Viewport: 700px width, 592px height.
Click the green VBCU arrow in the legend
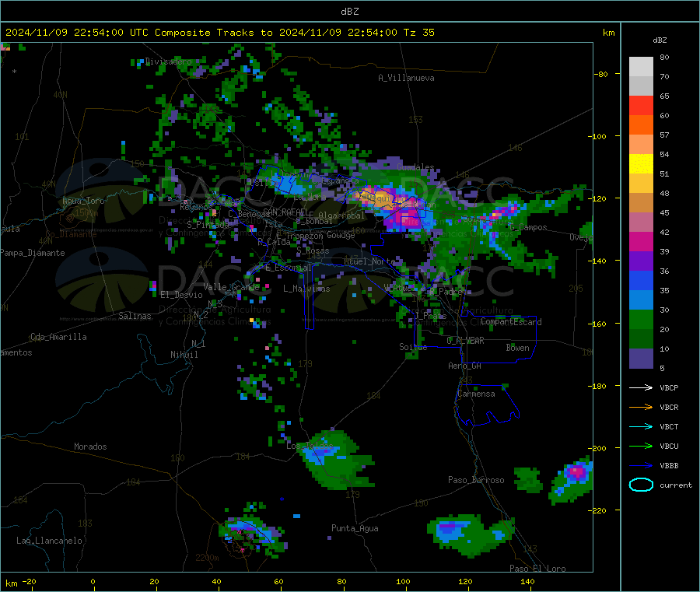click(x=641, y=446)
